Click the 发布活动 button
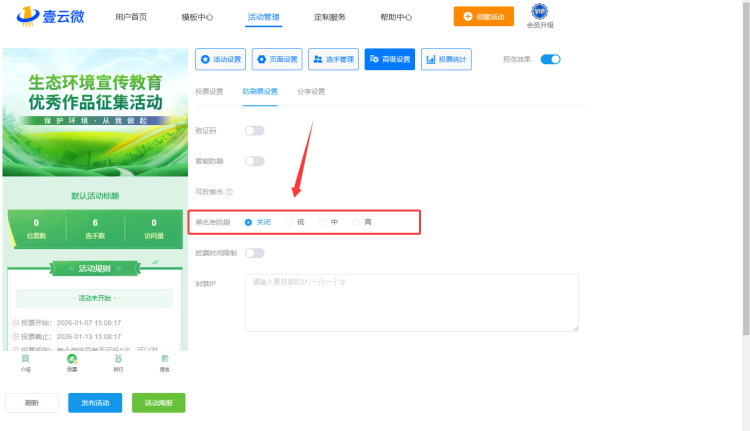750x431 pixels. click(x=95, y=402)
